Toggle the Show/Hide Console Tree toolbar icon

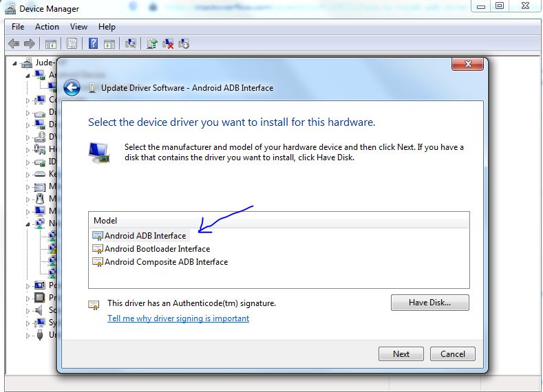tap(50, 44)
